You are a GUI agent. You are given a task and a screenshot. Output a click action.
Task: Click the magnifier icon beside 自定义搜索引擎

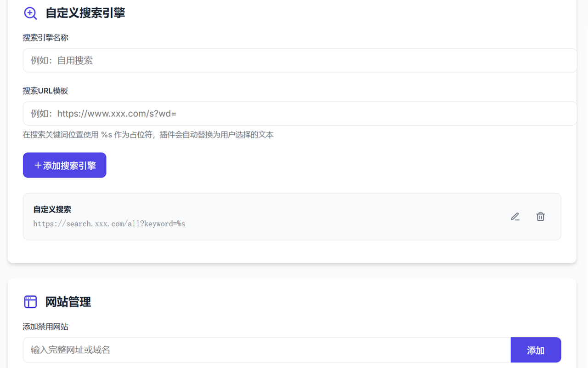click(30, 13)
